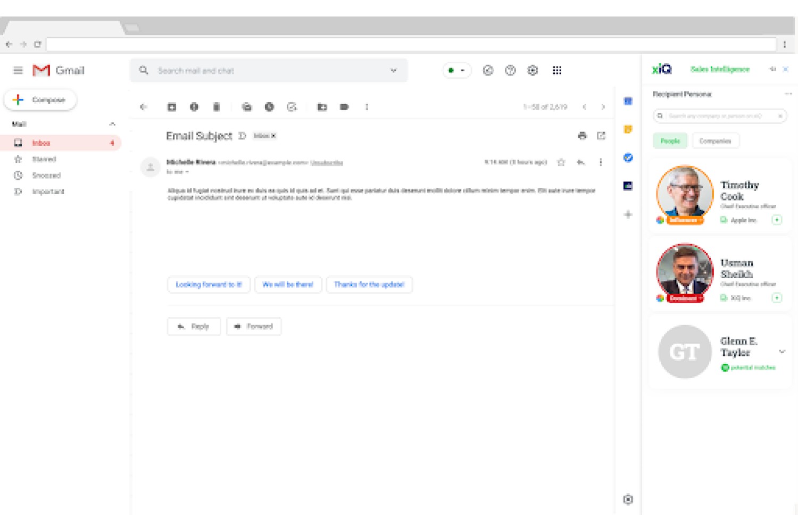Open the Google Keep side panel icon

tap(628, 129)
